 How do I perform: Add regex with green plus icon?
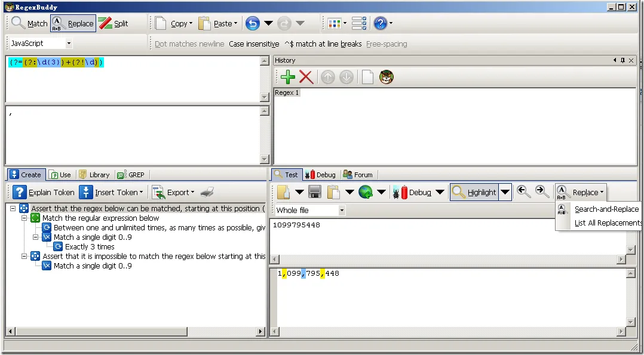click(287, 77)
